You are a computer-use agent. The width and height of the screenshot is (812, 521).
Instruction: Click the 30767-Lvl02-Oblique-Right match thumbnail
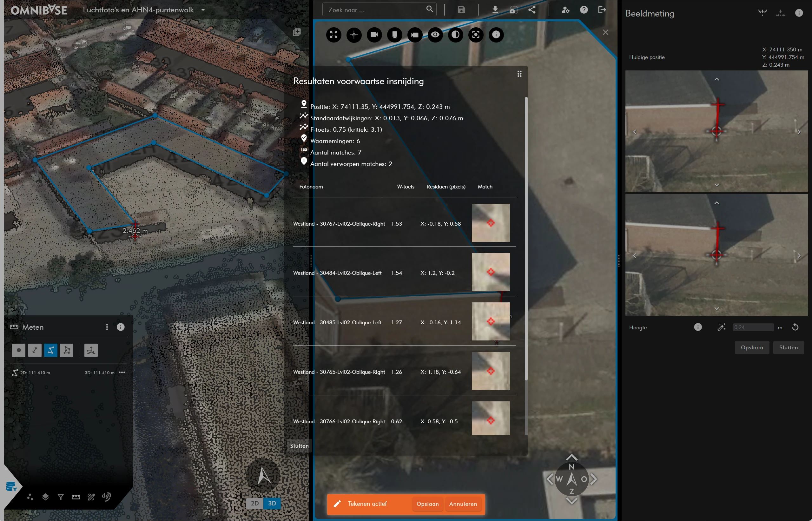coord(491,223)
